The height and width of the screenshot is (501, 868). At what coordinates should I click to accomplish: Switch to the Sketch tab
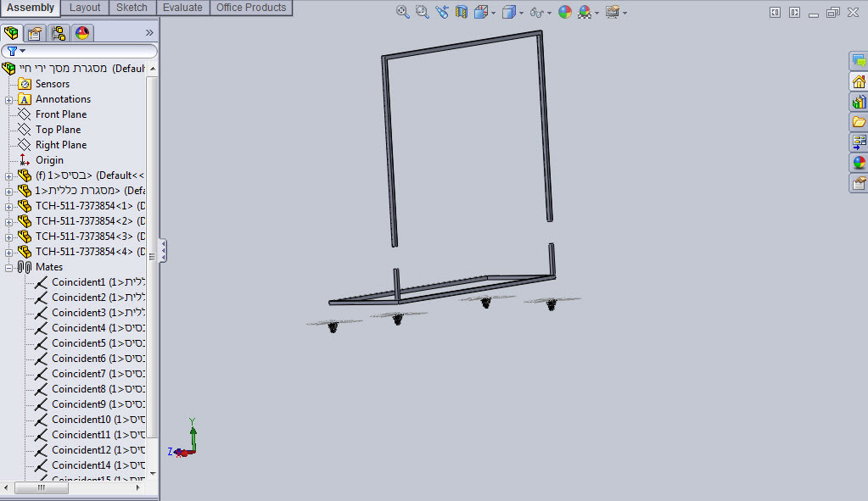pyautogui.click(x=132, y=8)
